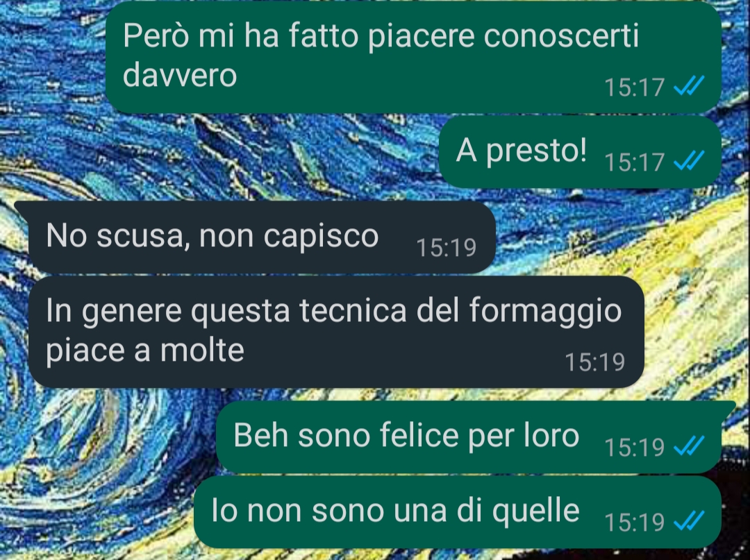Tap blue ticks beside 'Io non sono una di quelle'
This screenshot has width=750, height=560.
pos(689,520)
